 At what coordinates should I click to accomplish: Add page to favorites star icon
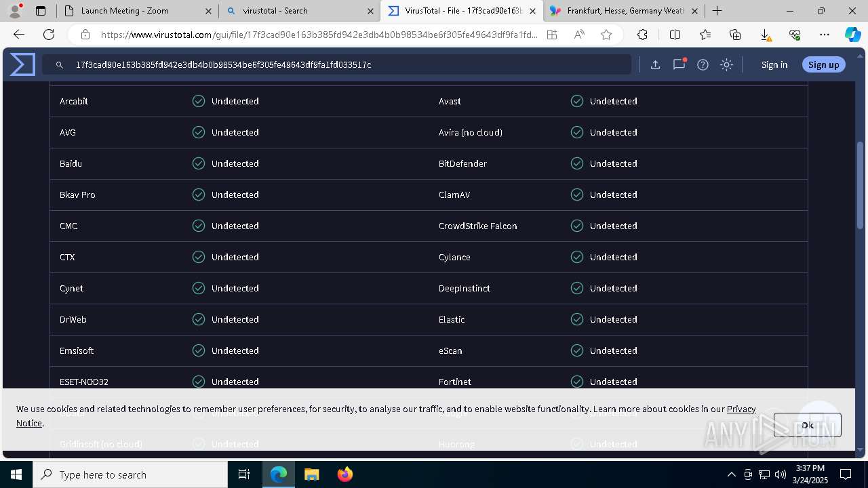point(606,35)
